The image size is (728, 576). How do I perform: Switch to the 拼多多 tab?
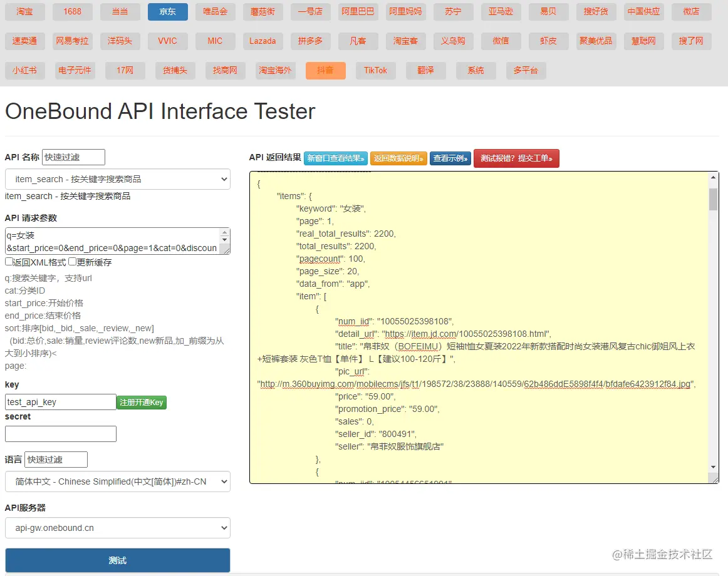[x=310, y=41]
